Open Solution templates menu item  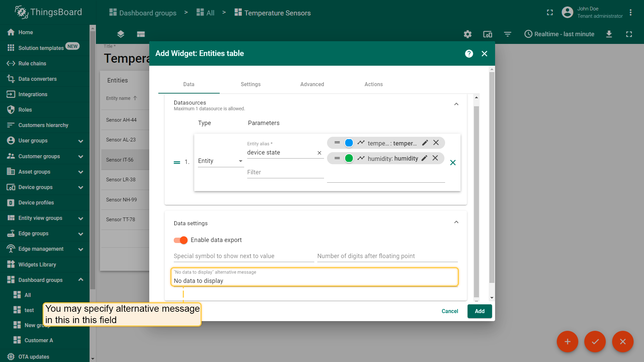coord(45,48)
